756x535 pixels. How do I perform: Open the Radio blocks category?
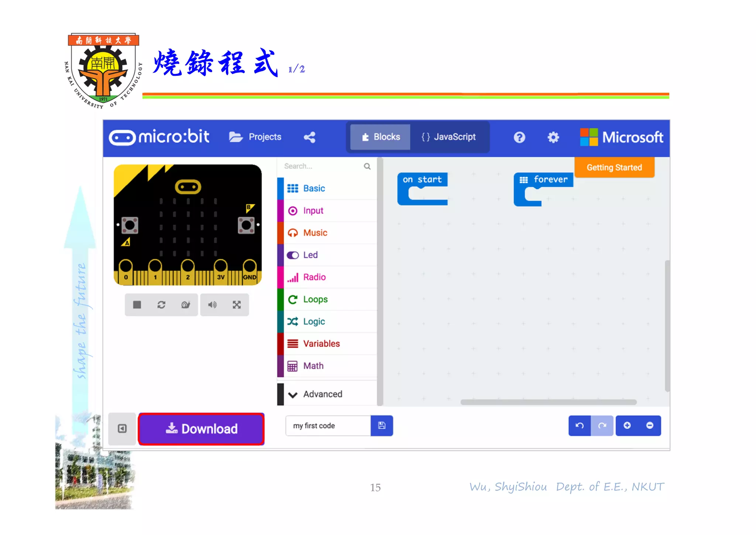tap(327, 277)
